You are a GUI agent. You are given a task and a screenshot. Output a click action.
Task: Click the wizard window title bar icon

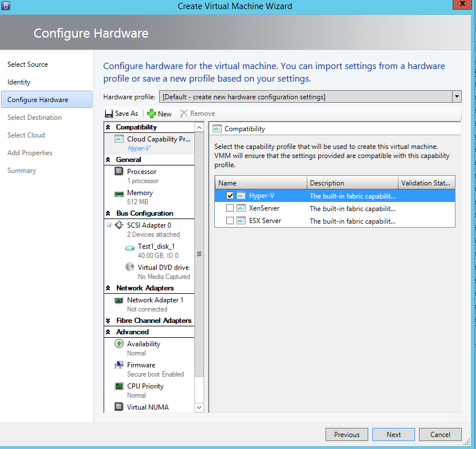click(6, 6)
